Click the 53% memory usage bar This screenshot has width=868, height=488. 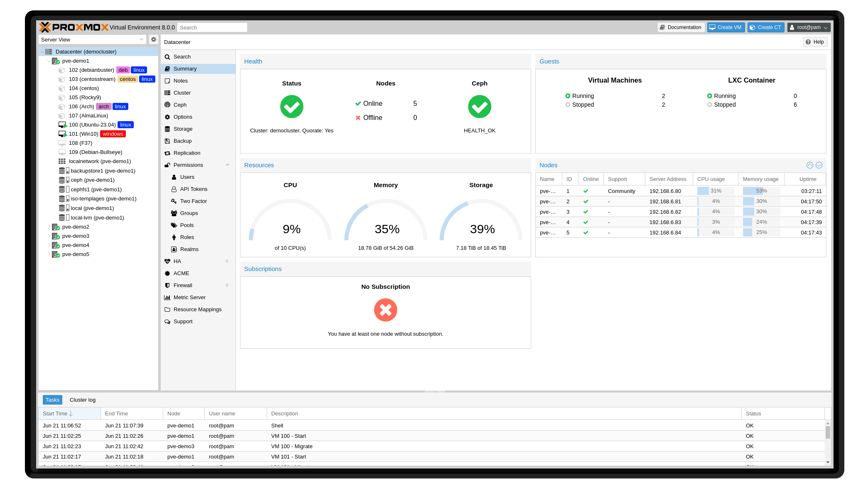coord(761,191)
